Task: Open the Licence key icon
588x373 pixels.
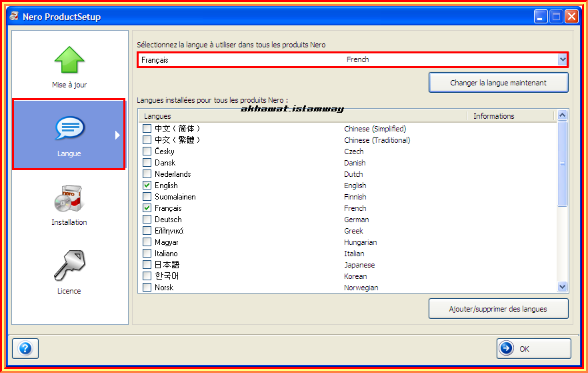Action: click(69, 266)
